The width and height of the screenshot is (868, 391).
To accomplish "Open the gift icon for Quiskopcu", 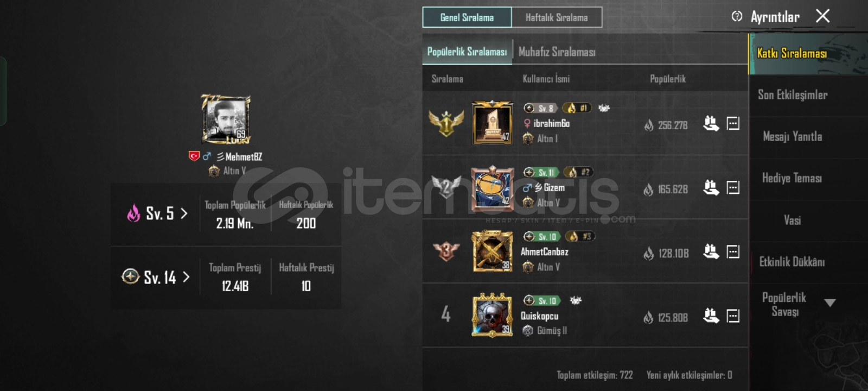I will click(711, 316).
